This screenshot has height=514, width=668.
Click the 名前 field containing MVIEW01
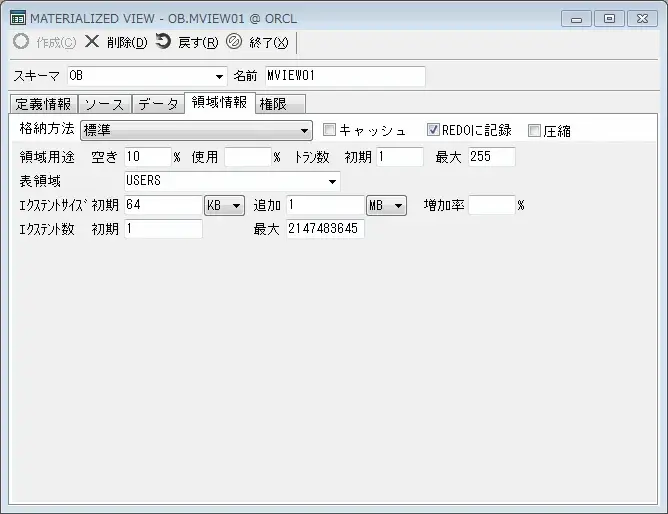coord(345,76)
